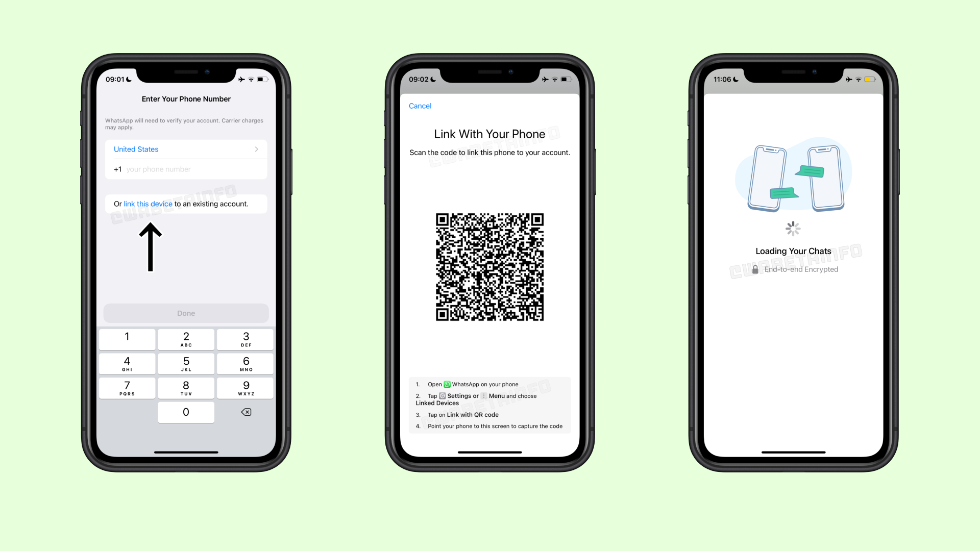Tap the loading spinner on third screen
Viewport: 980px width, 551px height.
[x=793, y=228]
